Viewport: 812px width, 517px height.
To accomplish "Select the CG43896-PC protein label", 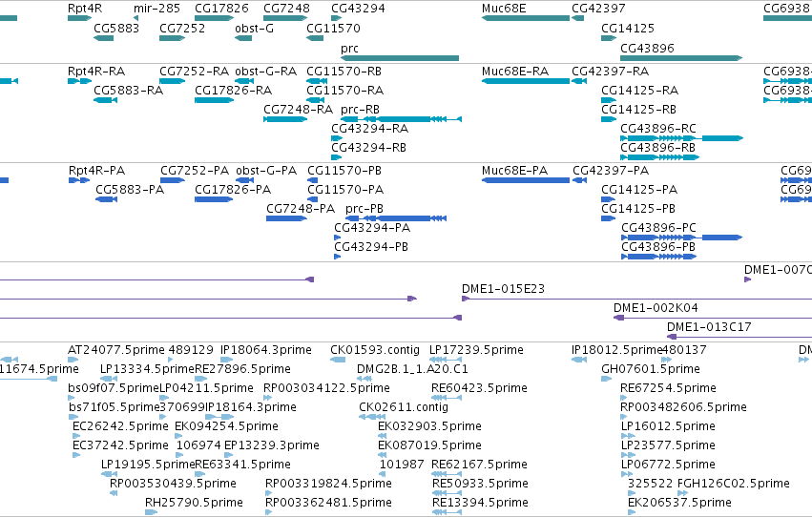I will 658,228.
